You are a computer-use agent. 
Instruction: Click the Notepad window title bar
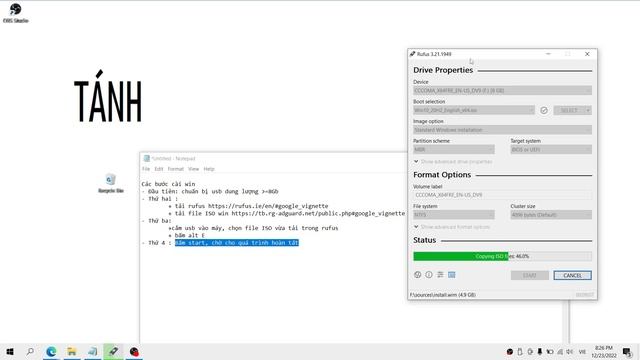click(x=273, y=158)
